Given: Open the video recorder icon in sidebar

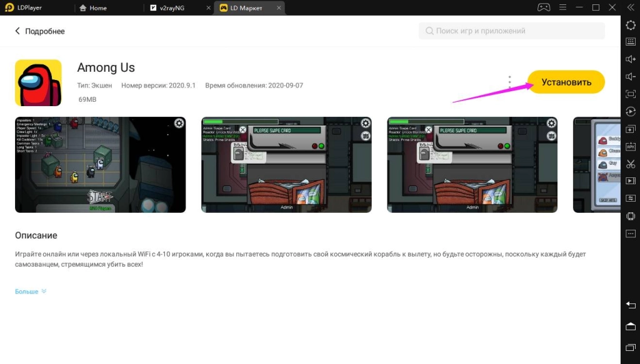Looking at the screenshot, I should (631, 181).
